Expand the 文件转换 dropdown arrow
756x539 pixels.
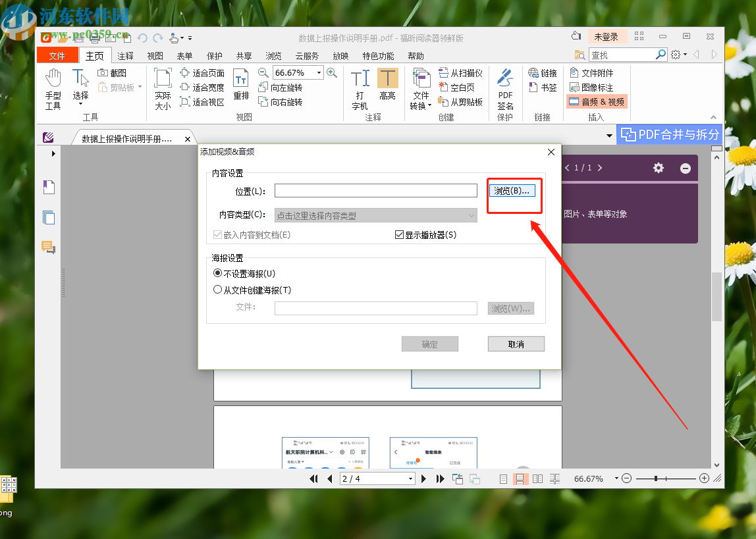pos(429,105)
